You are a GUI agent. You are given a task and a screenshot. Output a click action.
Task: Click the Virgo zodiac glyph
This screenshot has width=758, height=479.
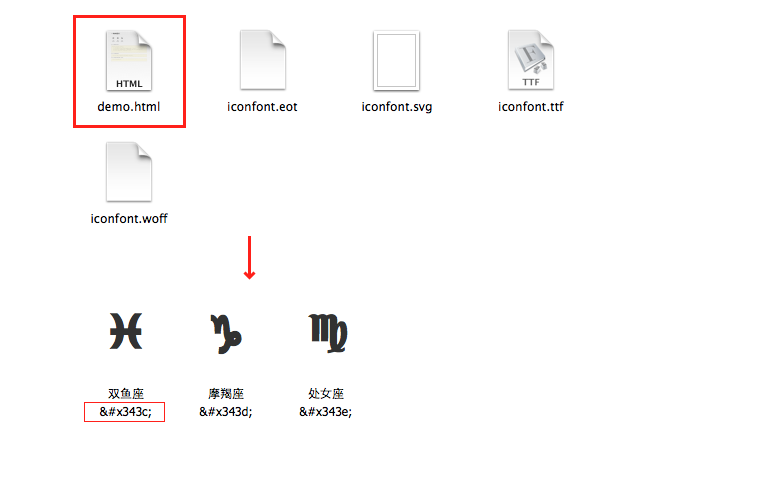(x=328, y=333)
